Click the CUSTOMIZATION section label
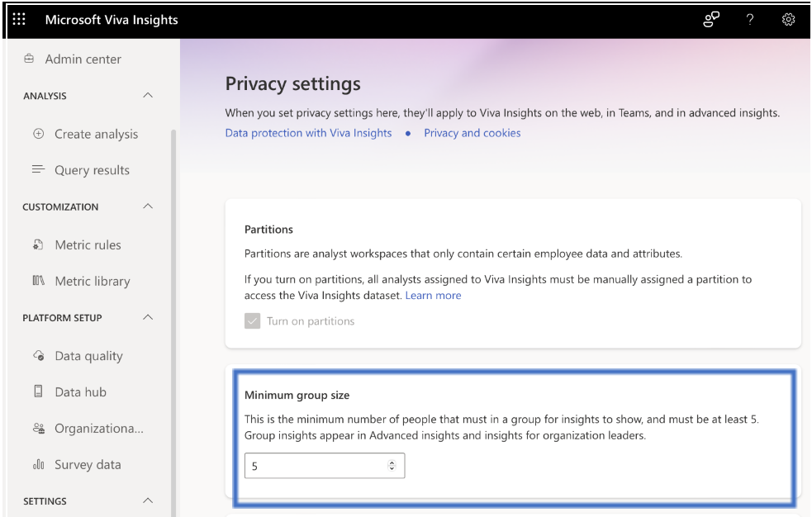 coord(60,207)
